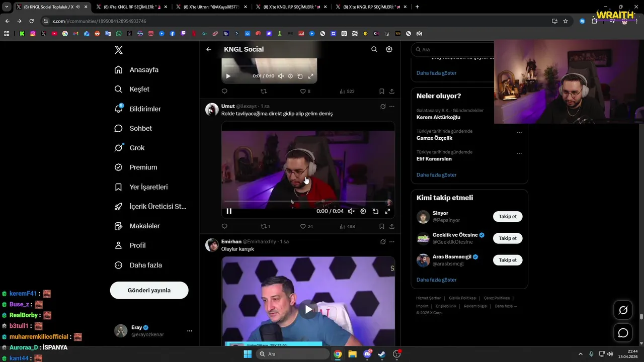Follow Aras Basmacıgil

tap(508, 260)
